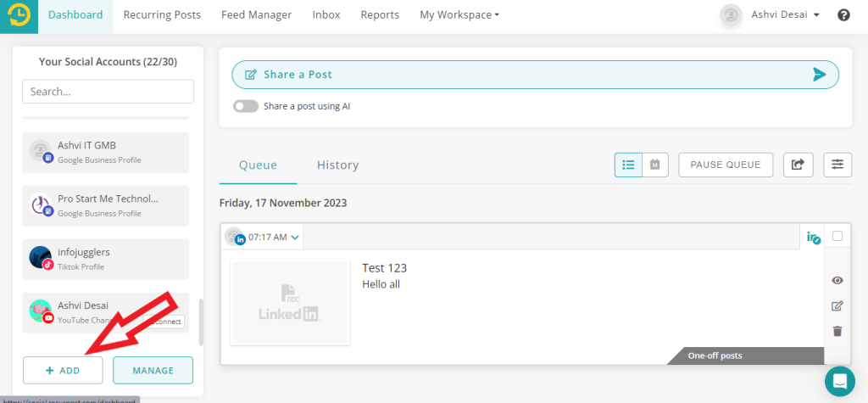
Task: Delete the Test 123 post
Action: tap(837, 331)
